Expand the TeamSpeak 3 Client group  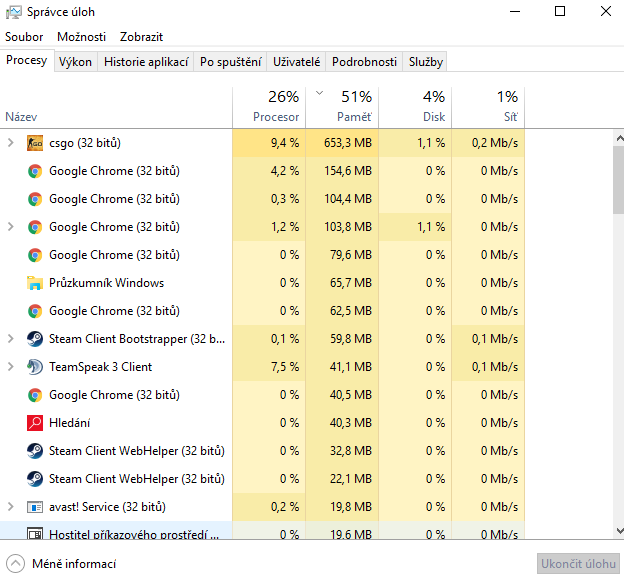11,367
